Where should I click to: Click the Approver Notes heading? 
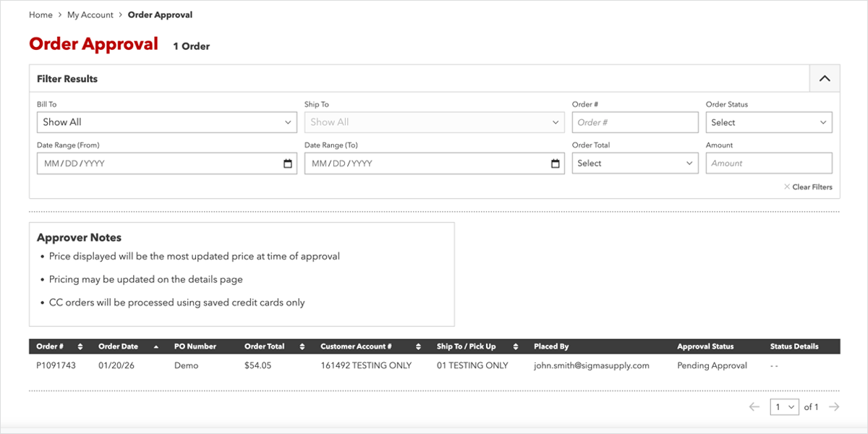click(x=79, y=237)
